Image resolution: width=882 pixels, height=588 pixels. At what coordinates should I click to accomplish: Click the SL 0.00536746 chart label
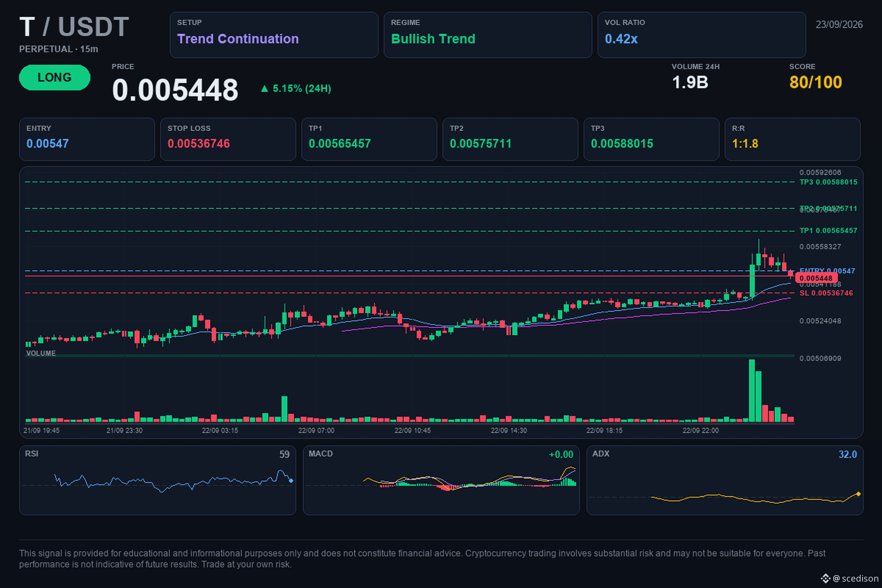[x=826, y=293]
